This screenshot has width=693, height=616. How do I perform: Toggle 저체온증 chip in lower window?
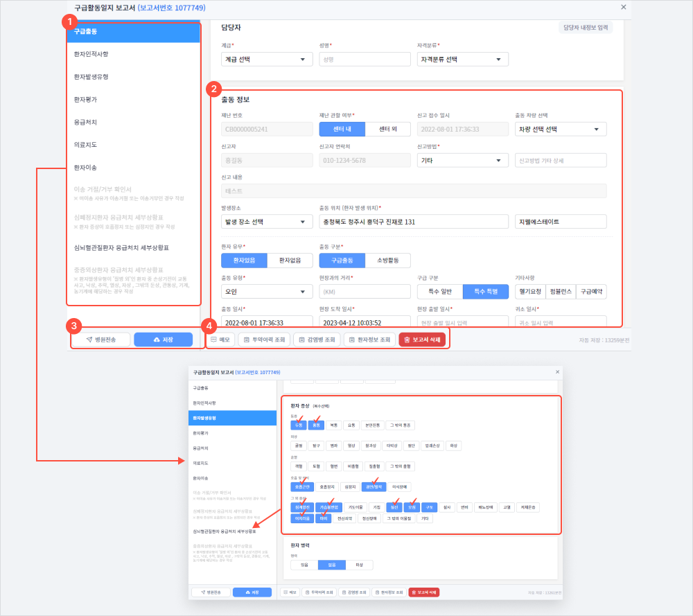click(527, 507)
